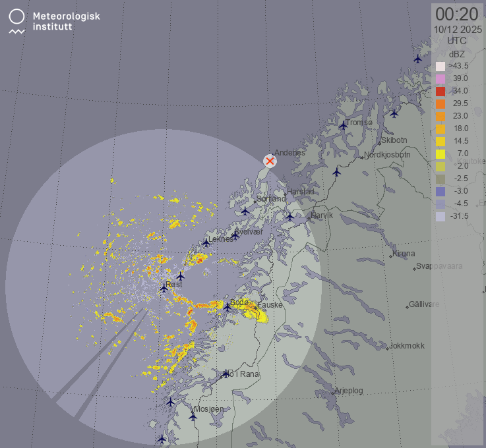Select the airplane icon near Svolvær

tap(235, 235)
